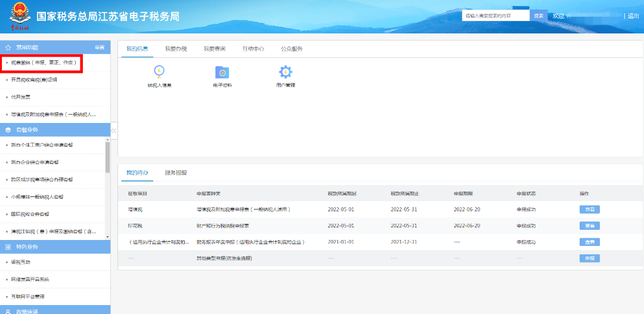Collapse the left sidebar with the double-chevron
Viewport: 644px width, 314px height.
coord(114,131)
